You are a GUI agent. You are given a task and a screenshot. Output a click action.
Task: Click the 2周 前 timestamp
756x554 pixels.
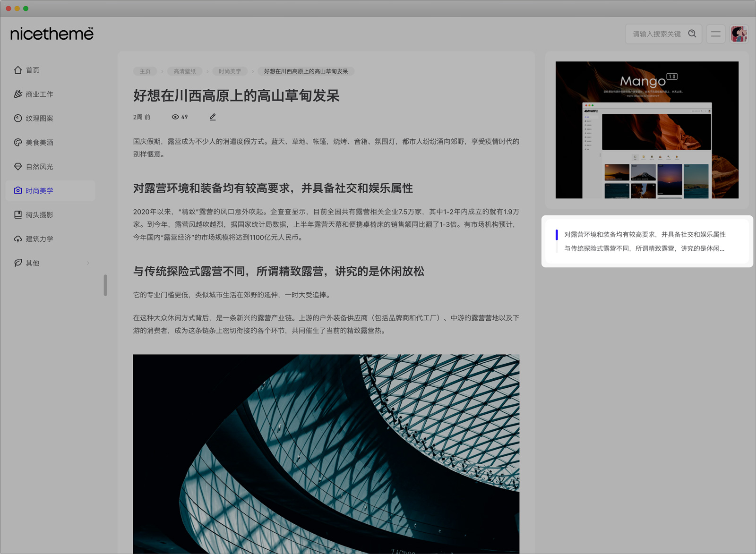point(142,117)
